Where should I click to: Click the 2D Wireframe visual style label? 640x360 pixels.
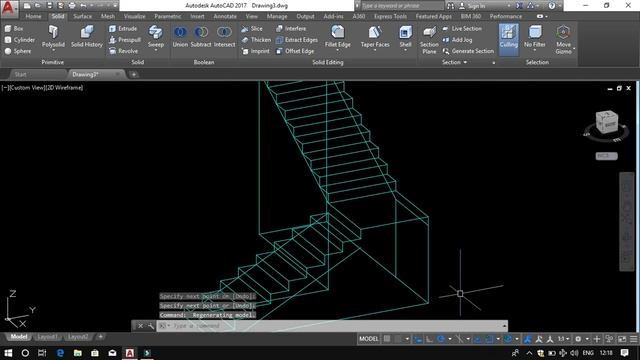65,87
